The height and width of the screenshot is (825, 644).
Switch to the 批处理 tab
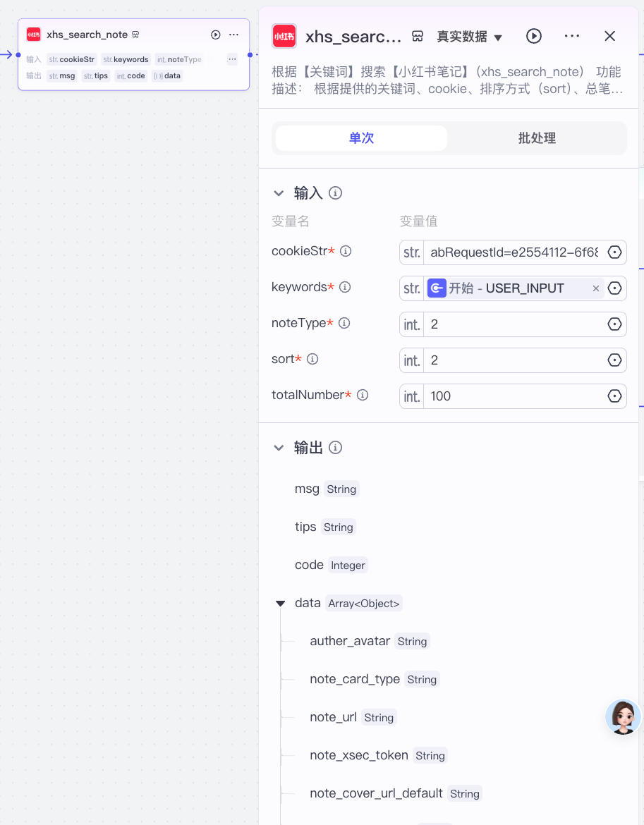(537, 137)
